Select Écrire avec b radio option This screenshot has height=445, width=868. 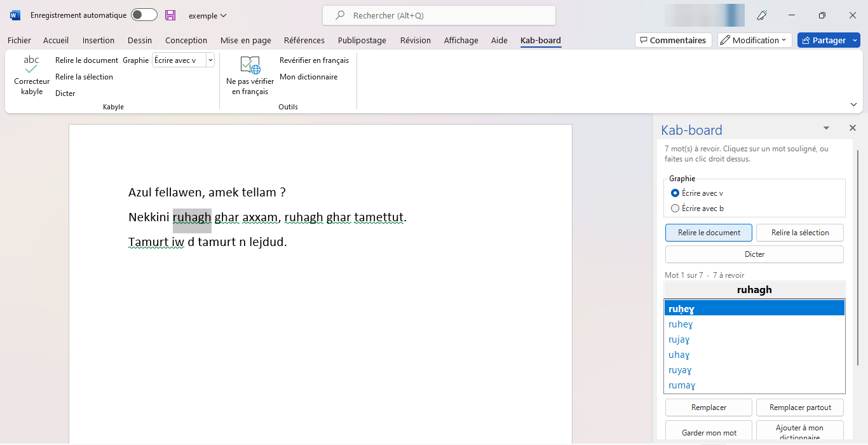675,209
